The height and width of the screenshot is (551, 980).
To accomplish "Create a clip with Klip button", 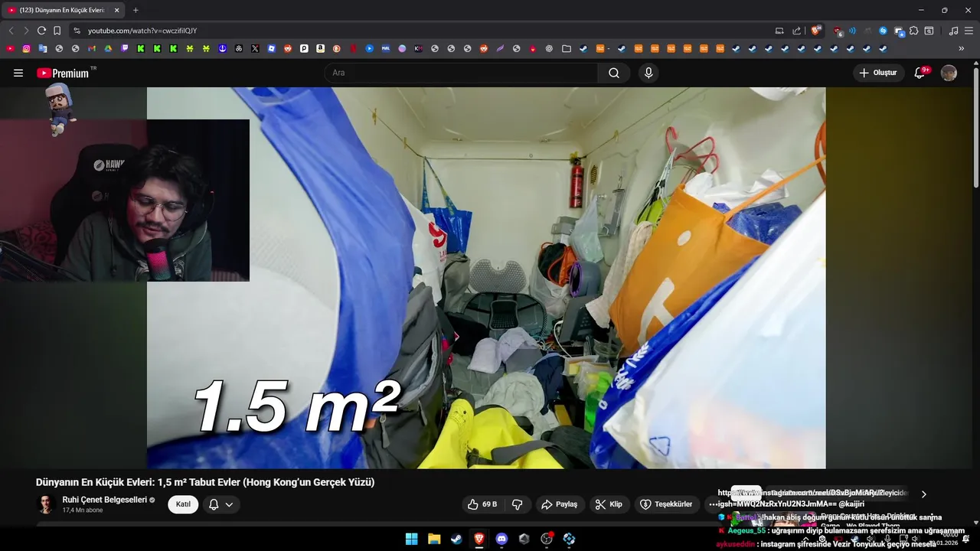I will [609, 504].
